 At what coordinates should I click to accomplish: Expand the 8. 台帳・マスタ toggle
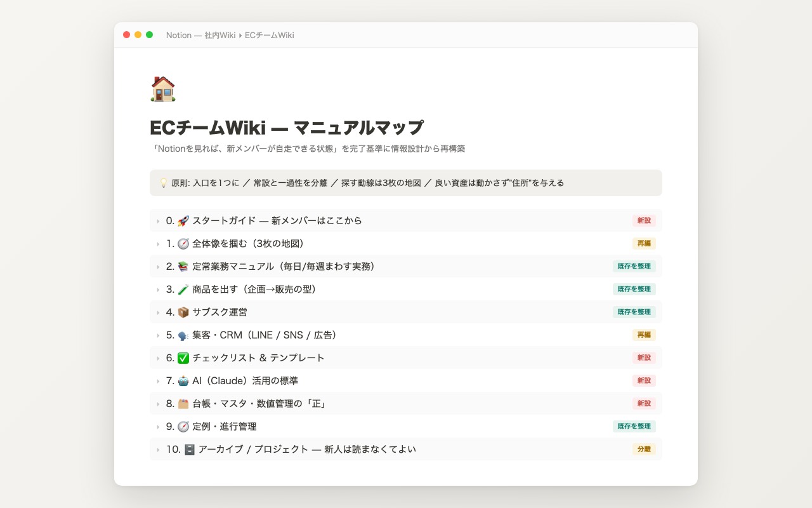(x=158, y=404)
